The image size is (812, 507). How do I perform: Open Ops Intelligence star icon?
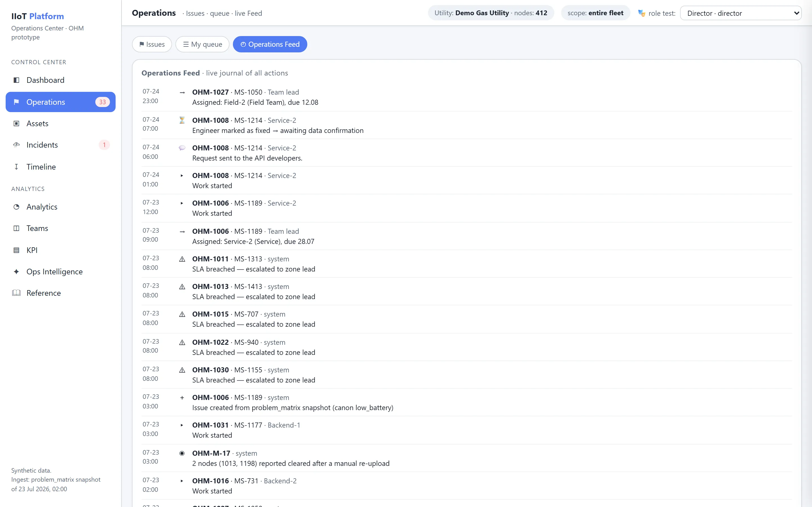[x=16, y=272]
